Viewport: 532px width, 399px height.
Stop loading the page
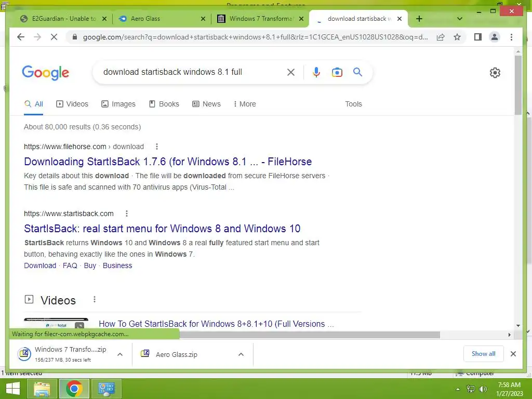tap(54, 37)
